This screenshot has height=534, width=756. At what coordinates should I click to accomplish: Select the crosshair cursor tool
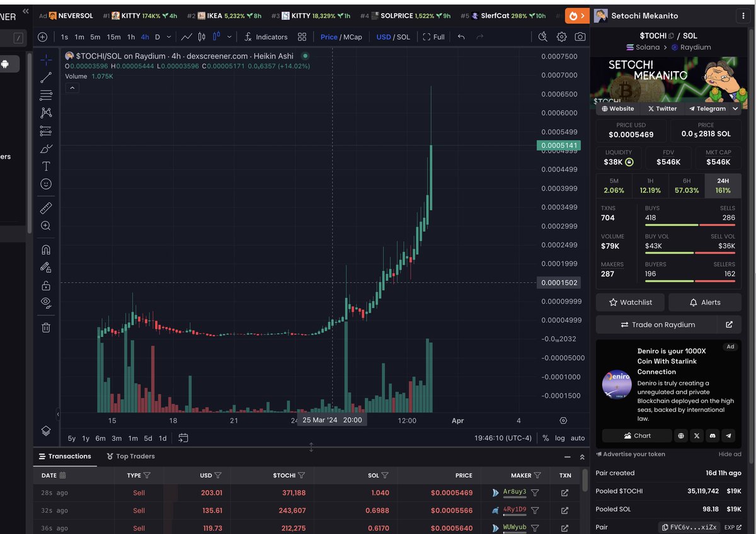46,60
